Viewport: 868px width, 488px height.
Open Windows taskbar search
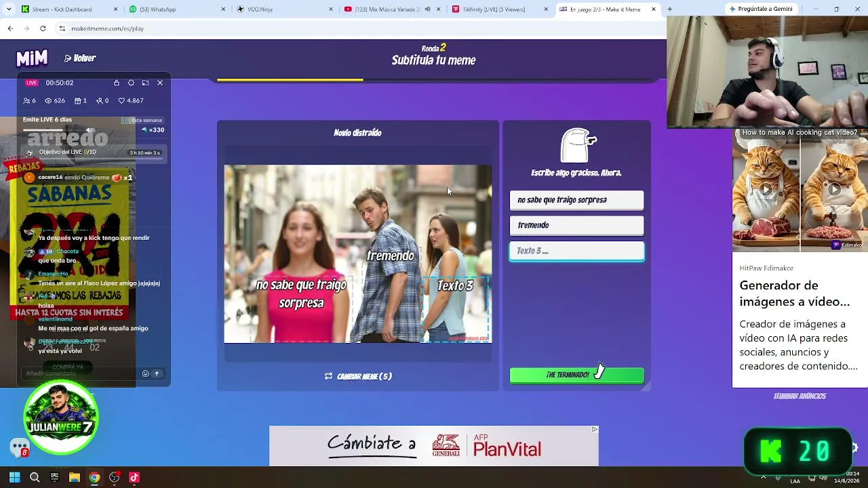[35, 477]
